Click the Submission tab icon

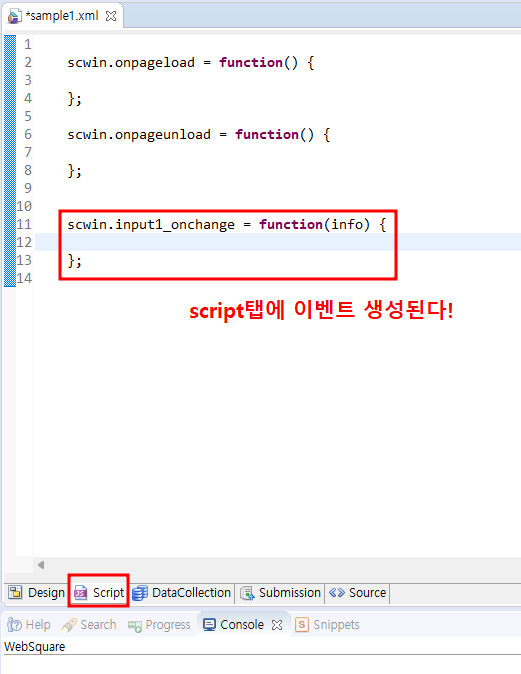pyautogui.click(x=248, y=593)
